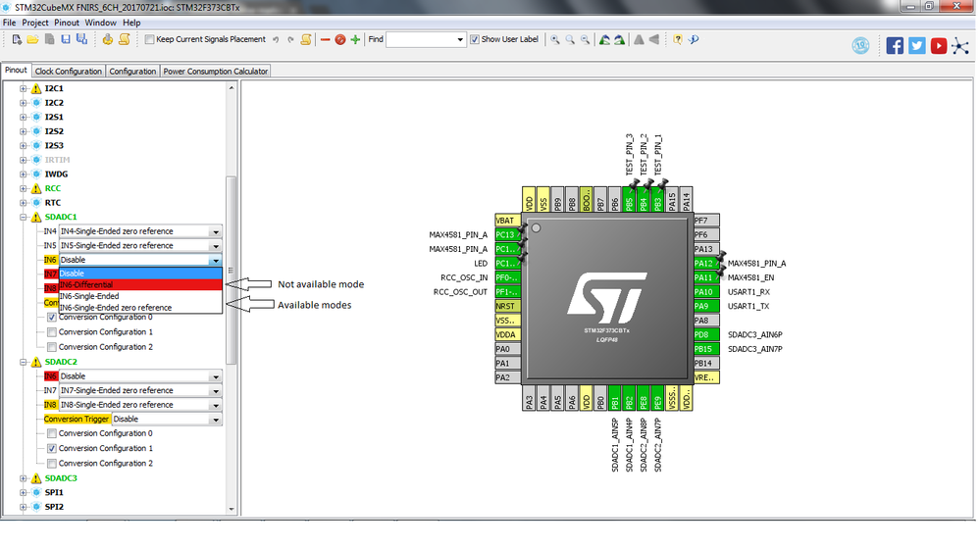This screenshot has height=548, width=980.
Task: Uncheck SDADC1 Conversion Configuration 0
Action: 52,318
